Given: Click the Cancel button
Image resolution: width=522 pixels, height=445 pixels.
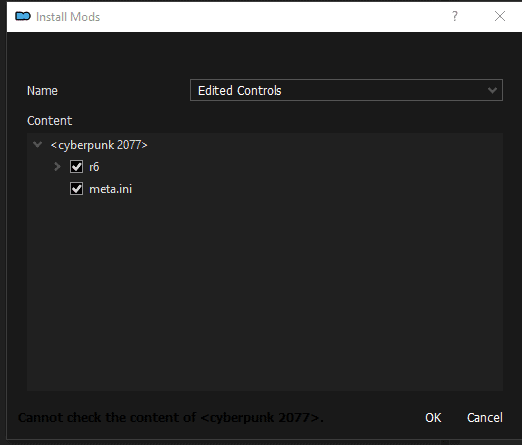Looking at the screenshot, I should pos(485,418).
